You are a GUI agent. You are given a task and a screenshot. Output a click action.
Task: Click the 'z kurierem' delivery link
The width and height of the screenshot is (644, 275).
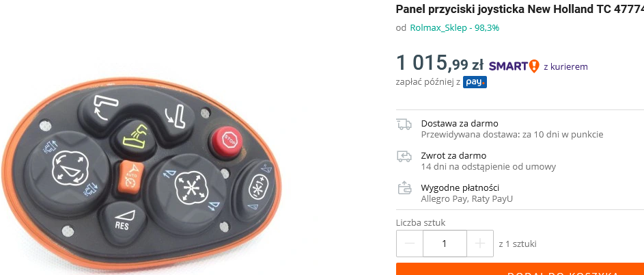[565, 66]
